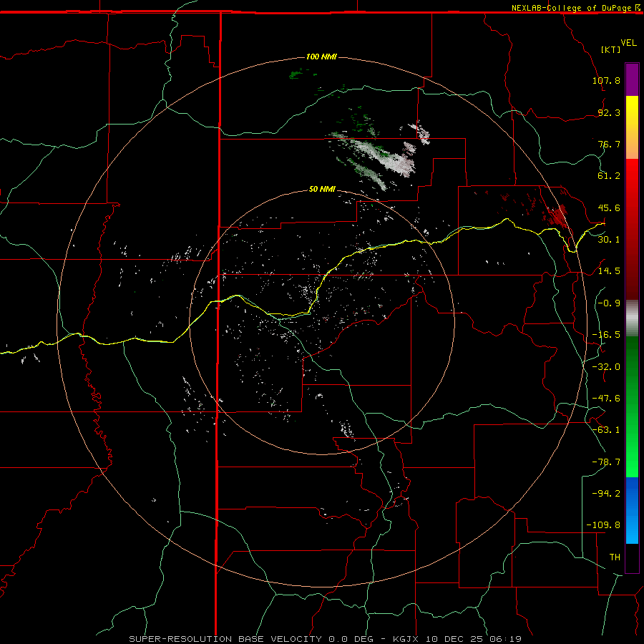Select the 107.8 scale value
This screenshot has width=644, height=644.
(x=606, y=80)
